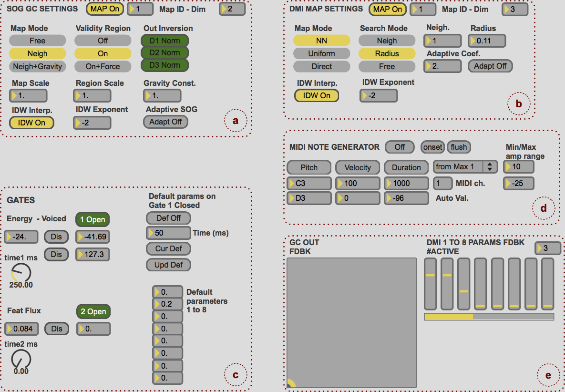Click SOG Map ID dimension box showing 2
565x392 pixels.
232,9
